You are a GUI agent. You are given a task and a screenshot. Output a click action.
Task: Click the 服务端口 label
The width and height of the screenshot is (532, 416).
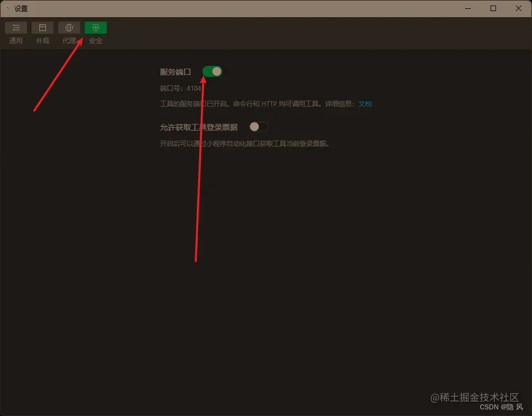(x=175, y=72)
